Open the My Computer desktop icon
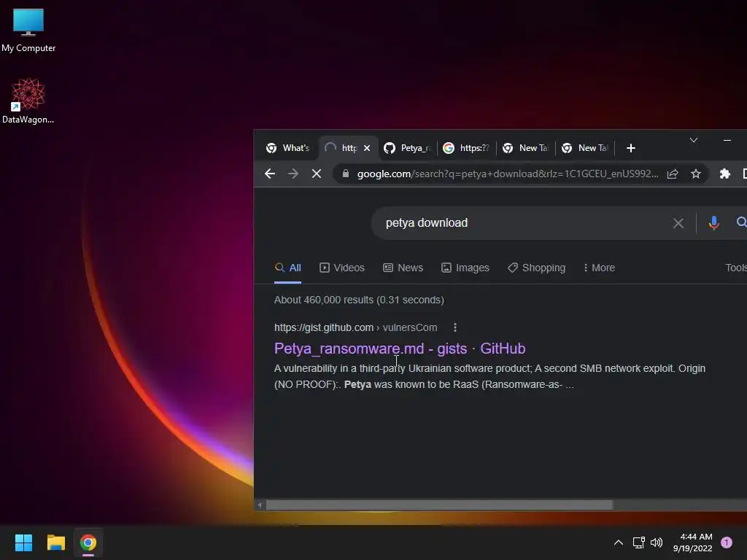The image size is (747, 560). point(28,30)
